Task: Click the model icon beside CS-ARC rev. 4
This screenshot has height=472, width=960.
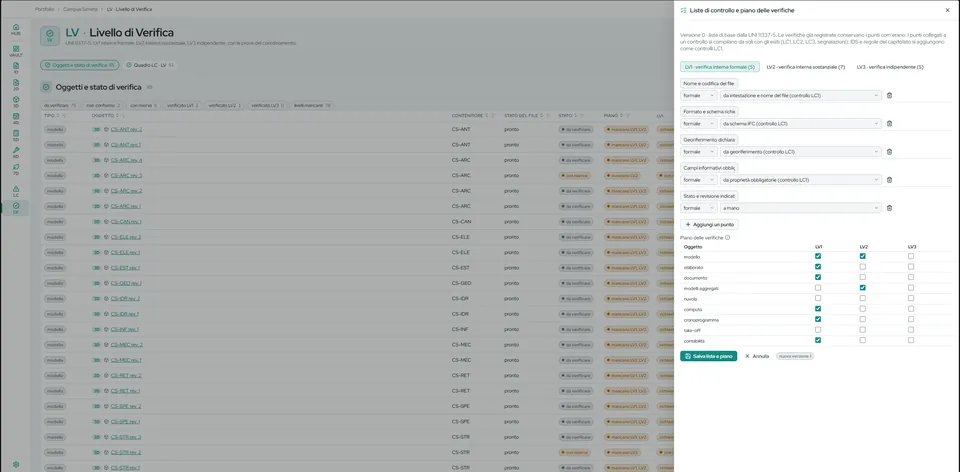Action: tap(106, 160)
